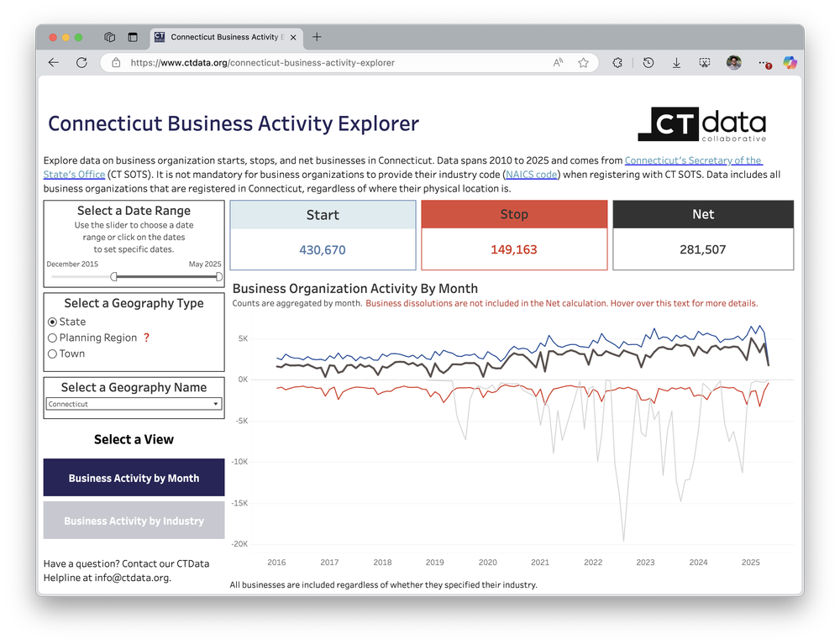Open the screenshot capture tool icon
The height and width of the screenshot is (644, 840).
tap(704, 62)
